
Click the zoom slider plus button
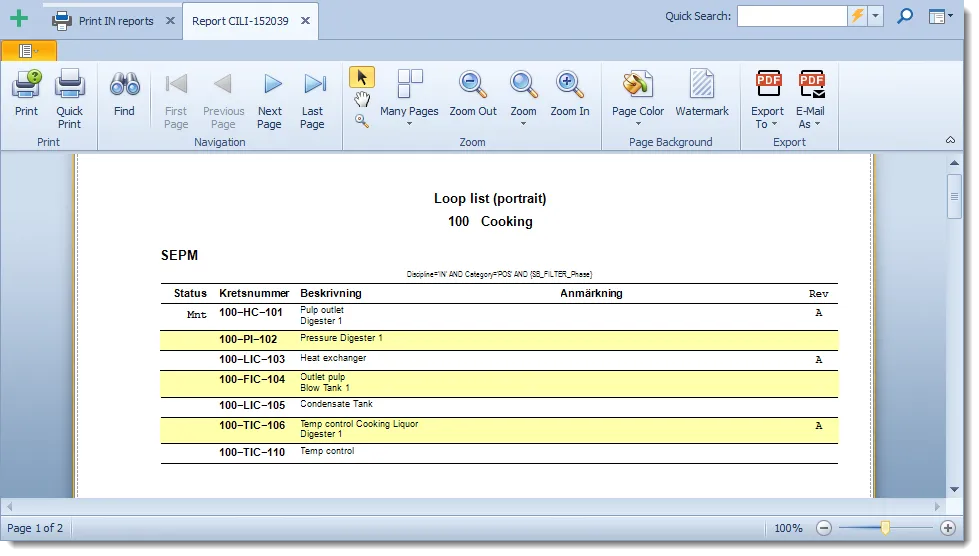948,528
